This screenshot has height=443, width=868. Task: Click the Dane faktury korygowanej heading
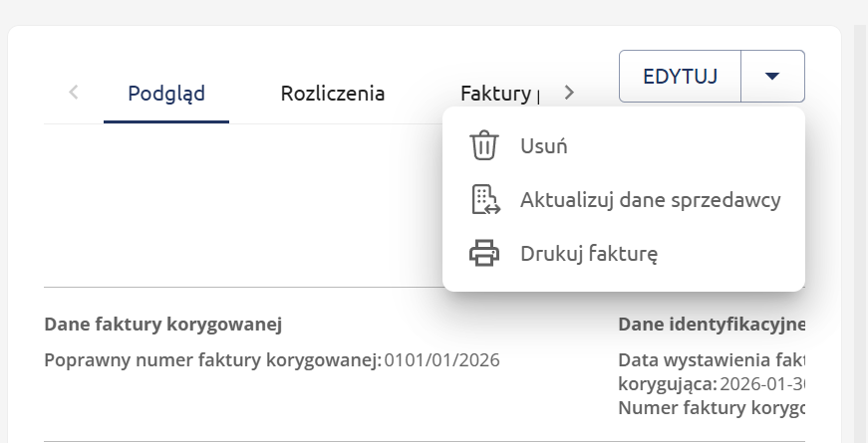[x=163, y=325]
